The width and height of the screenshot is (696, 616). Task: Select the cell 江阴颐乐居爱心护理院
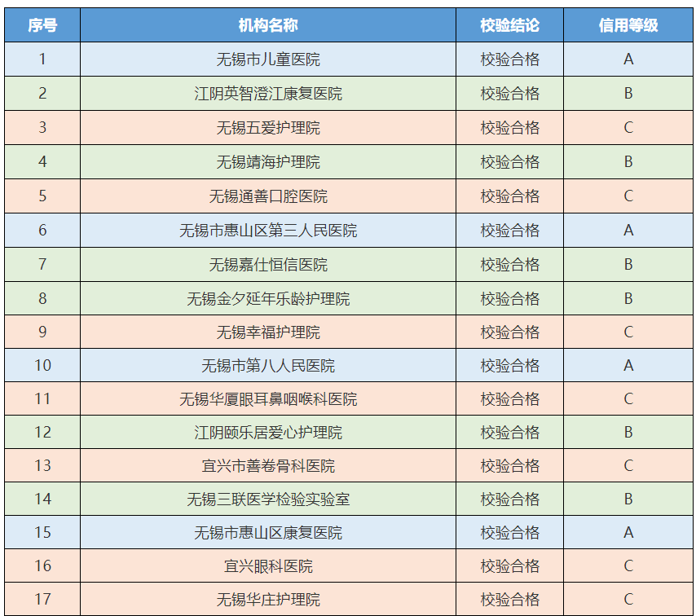click(268, 432)
